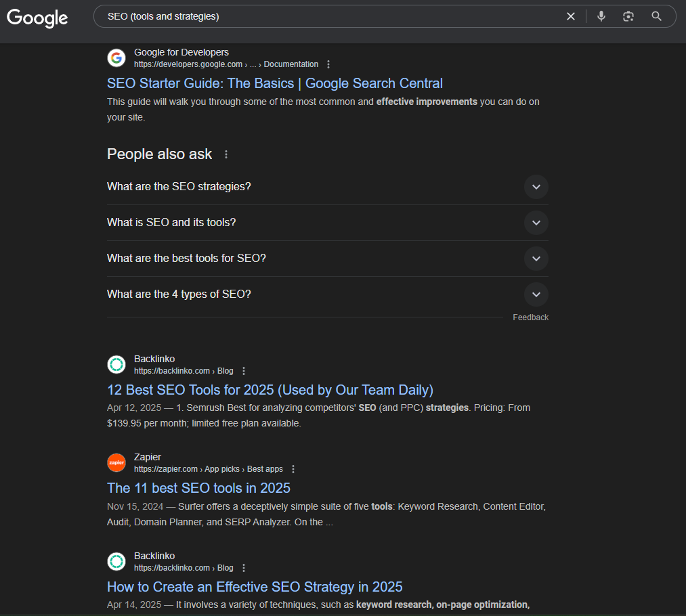Click the Zapier site name
This screenshot has height=616, width=686.
tap(148, 457)
